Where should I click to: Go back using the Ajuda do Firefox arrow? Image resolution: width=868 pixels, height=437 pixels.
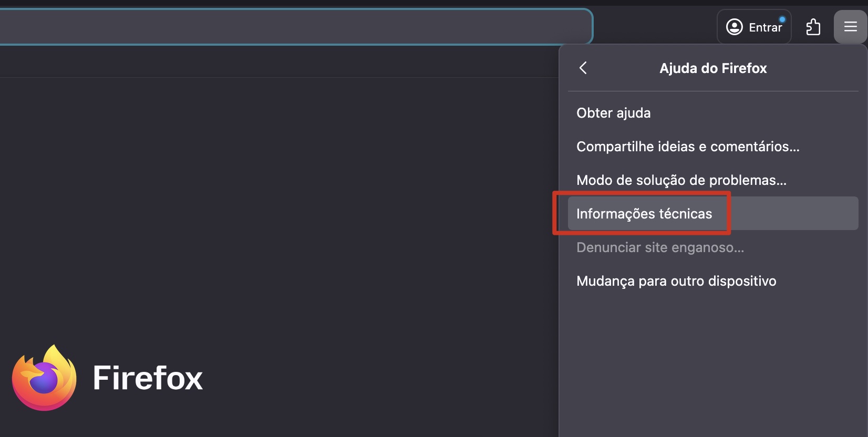click(x=583, y=68)
